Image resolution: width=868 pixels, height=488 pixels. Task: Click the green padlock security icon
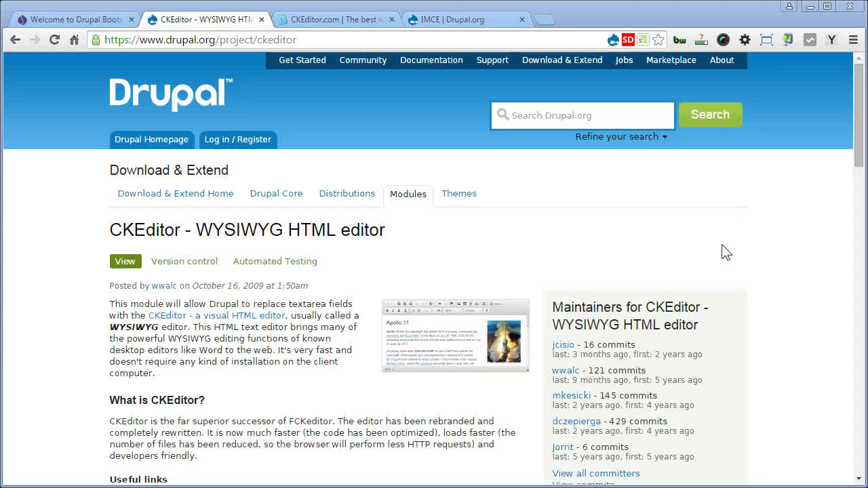tap(96, 40)
